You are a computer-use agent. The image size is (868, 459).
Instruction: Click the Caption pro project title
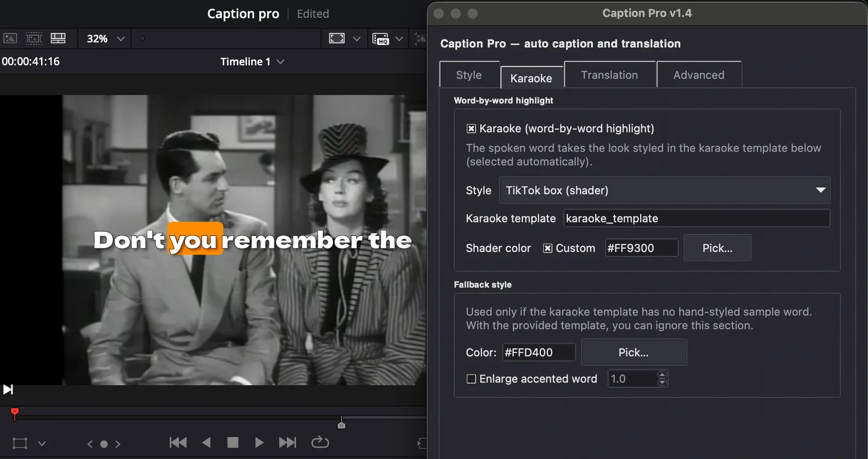pyautogui.click(x=243, y=14)
